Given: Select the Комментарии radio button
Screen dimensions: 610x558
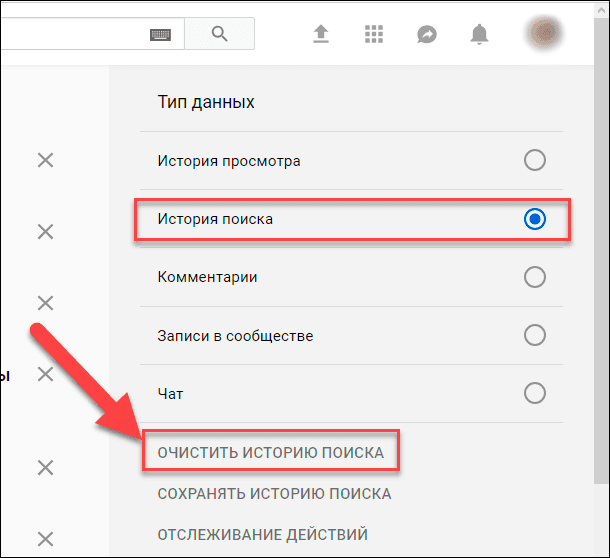Looking at the screenshot, I should 535,277.
